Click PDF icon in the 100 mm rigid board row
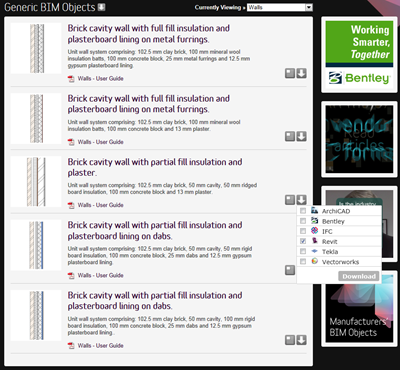Screen dimensions: 400x370 (x=71, y=346)
